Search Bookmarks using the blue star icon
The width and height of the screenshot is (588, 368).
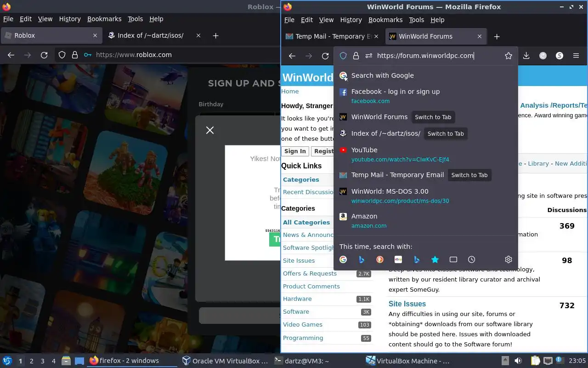(x=435, y=259)
